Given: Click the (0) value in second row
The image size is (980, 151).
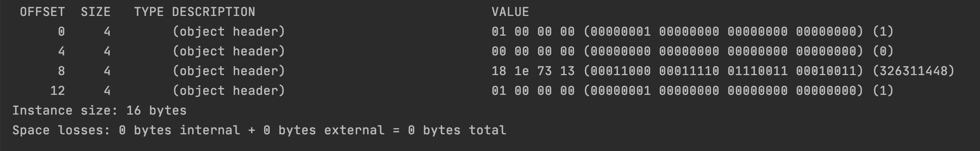Looking at the screenshot, I should pyautogui.click(x=883, y=51).
